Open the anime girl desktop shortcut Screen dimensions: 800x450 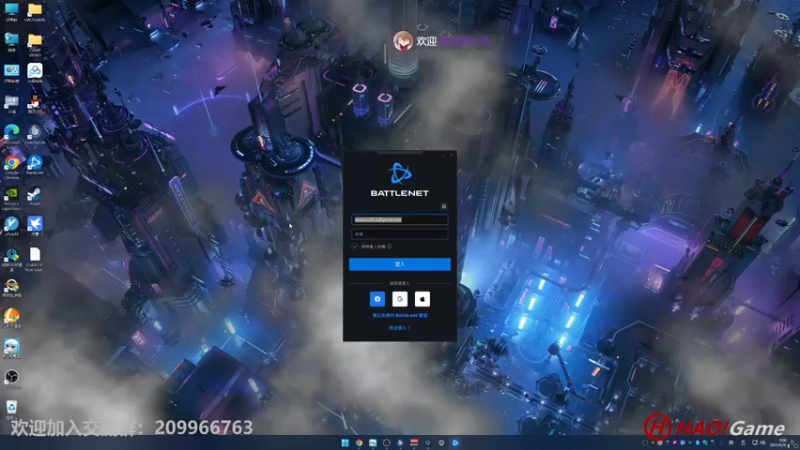pos(11,347)
